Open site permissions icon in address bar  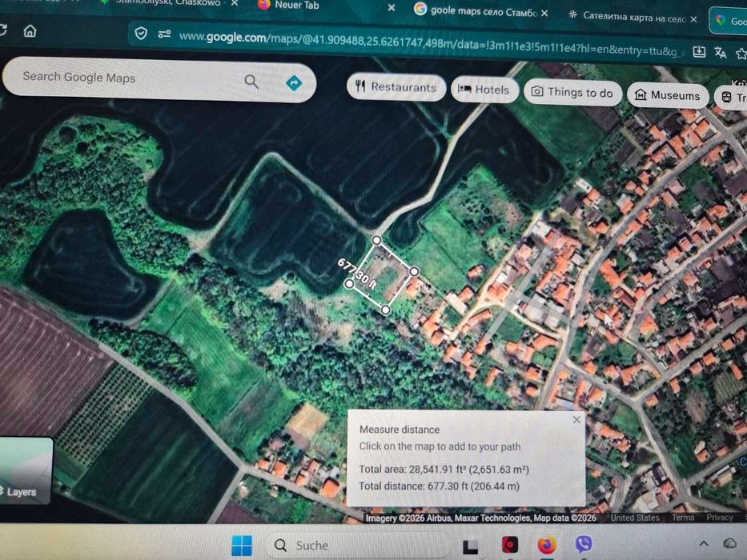(x=164, y=34)
